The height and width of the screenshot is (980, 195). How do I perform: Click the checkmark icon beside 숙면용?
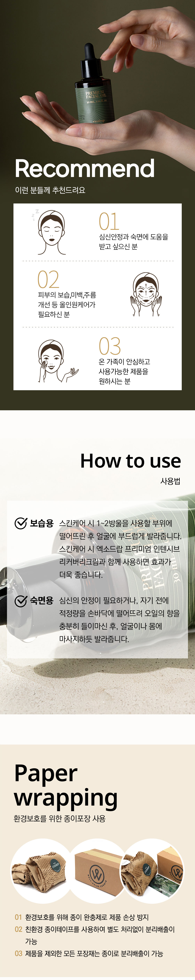pyautogui.click(x=20, y=601)
